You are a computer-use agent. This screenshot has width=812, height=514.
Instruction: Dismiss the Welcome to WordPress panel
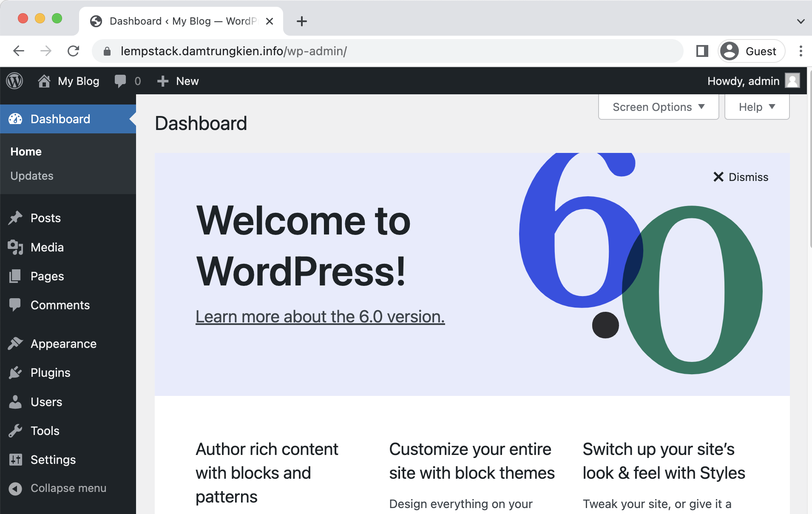coord(741,177)
